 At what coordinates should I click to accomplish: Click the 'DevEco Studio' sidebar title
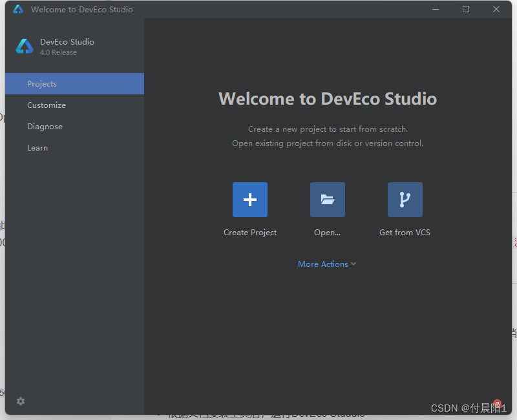coord(67,42)
